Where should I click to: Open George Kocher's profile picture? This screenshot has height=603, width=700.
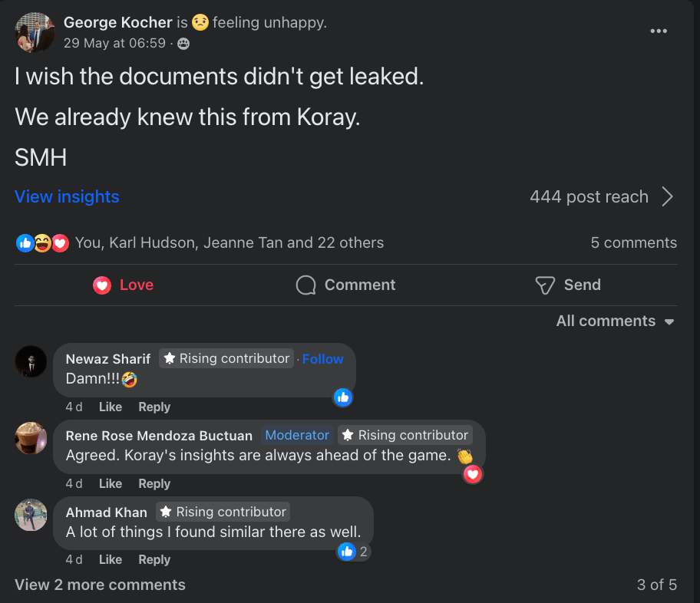point(35,33)
